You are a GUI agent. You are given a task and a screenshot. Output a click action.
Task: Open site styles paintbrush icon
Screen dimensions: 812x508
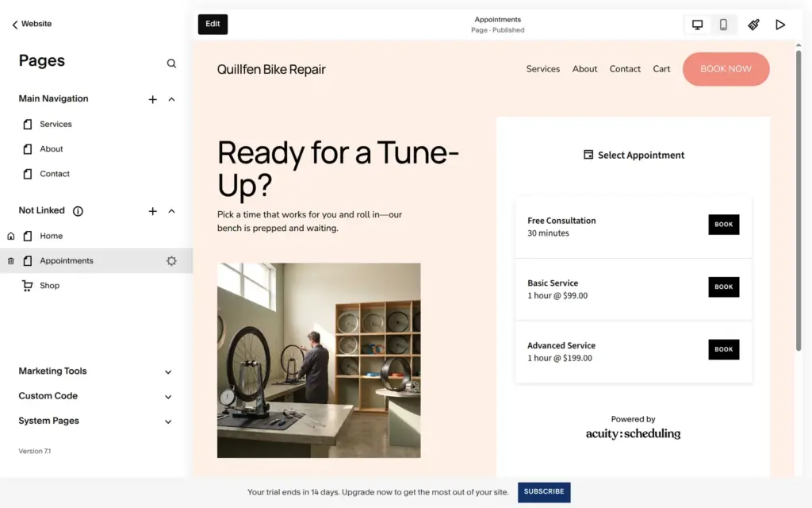(x=753, y=25)
